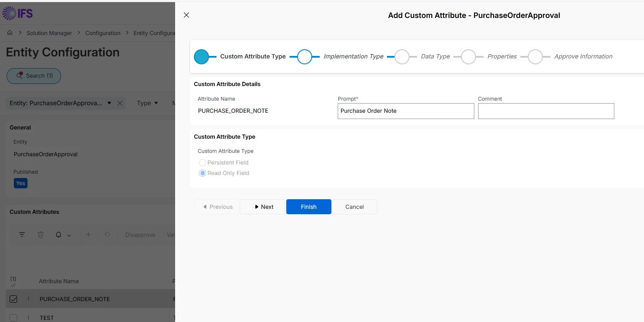Click the IFS logo
This screenshot has height=322, width=644.
coord(18,13)
